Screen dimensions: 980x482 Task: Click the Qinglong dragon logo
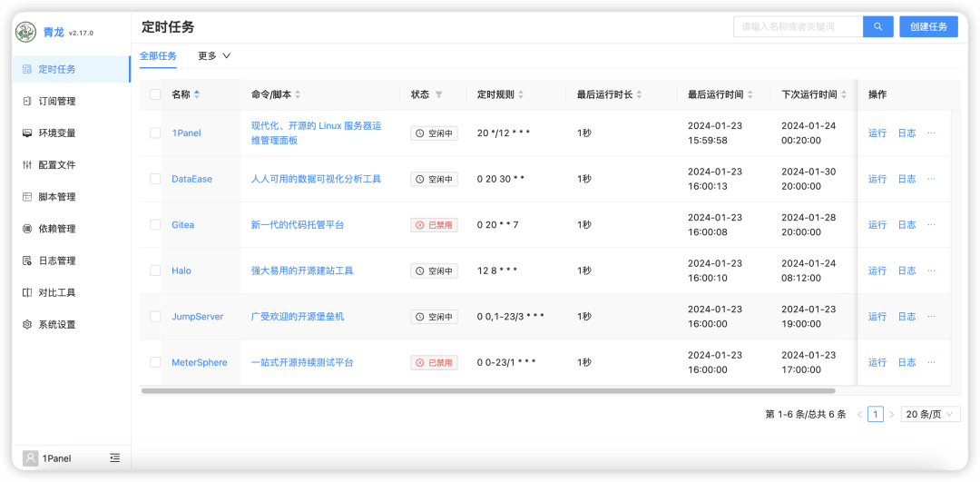click(x=26, y=32)
